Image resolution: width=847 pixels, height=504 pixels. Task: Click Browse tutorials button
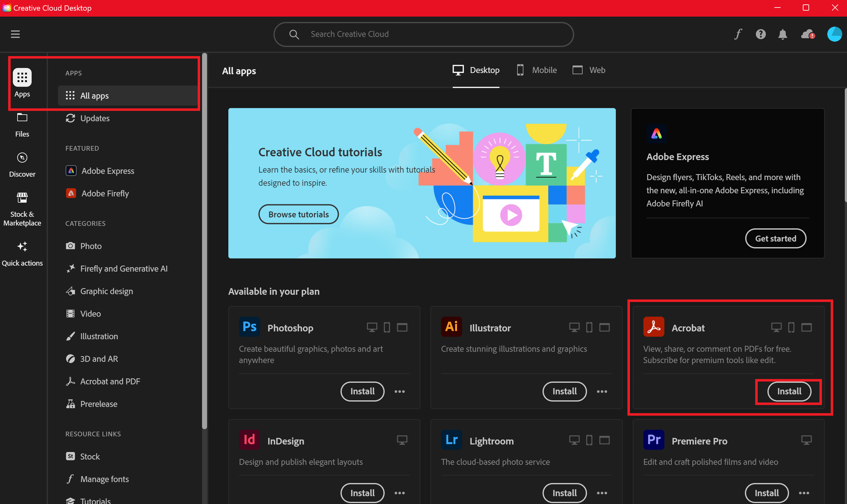click(299, 214)
